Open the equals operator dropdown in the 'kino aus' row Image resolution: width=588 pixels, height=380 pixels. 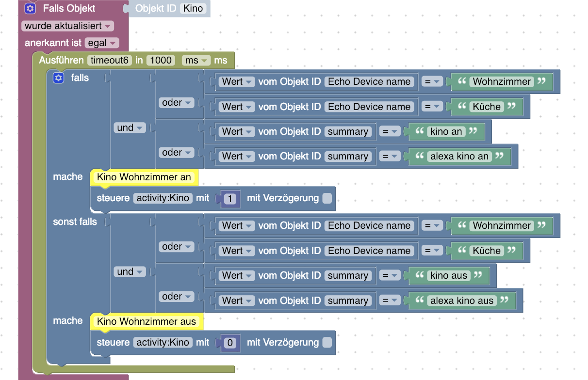tap(389, 276)
